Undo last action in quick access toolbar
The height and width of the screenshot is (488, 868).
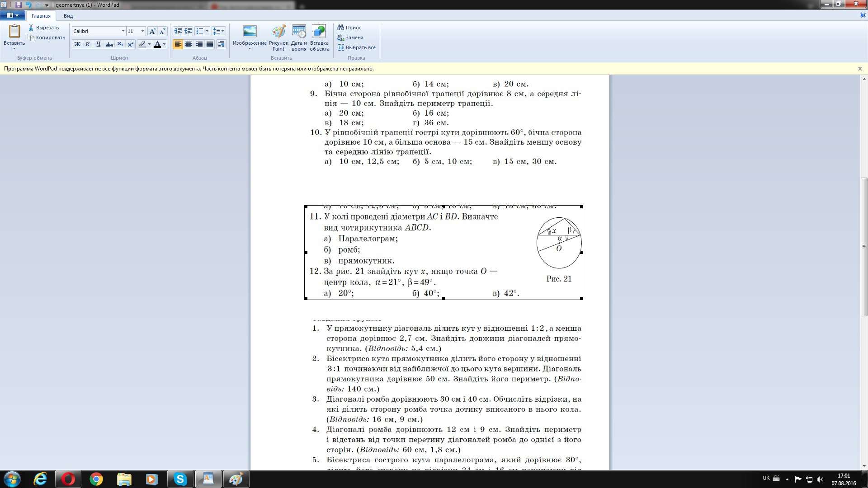click(x=28, y=5)
